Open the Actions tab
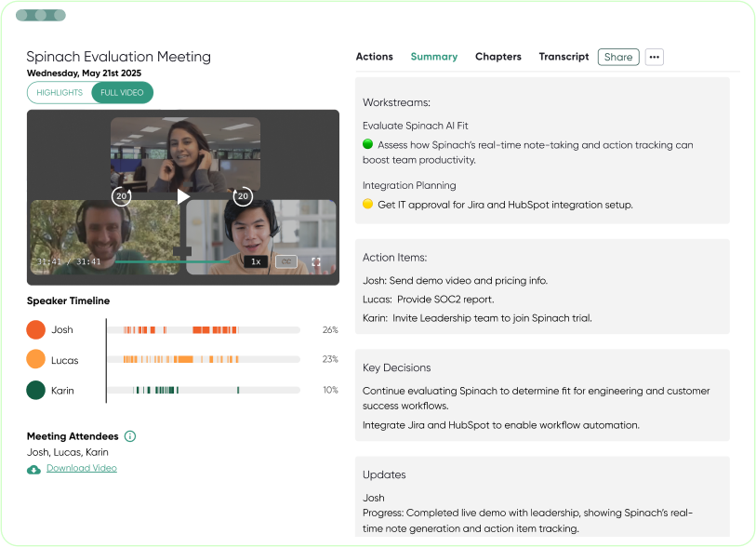This screenshot has width=756, height=547. (374, 57)
